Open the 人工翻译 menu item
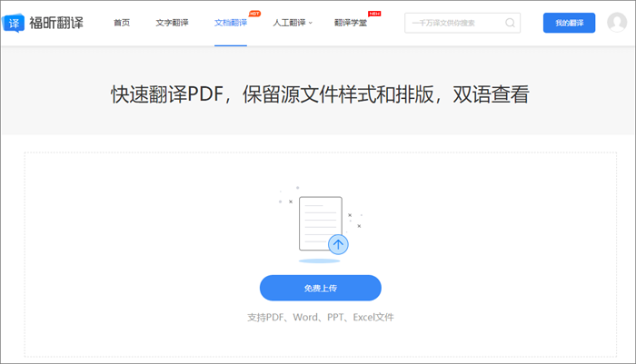The height and width of the screenshot is (364, 636). click(x=288, y=23)
